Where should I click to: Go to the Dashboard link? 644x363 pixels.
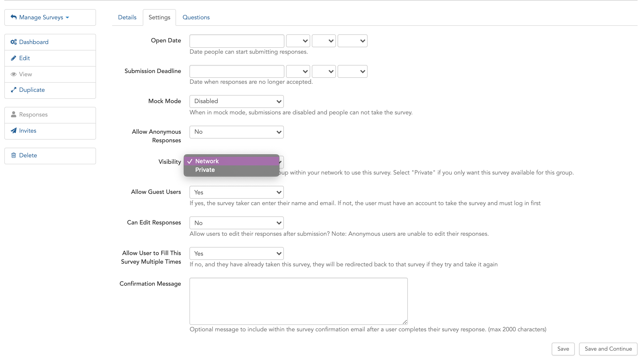click(50, 42)
